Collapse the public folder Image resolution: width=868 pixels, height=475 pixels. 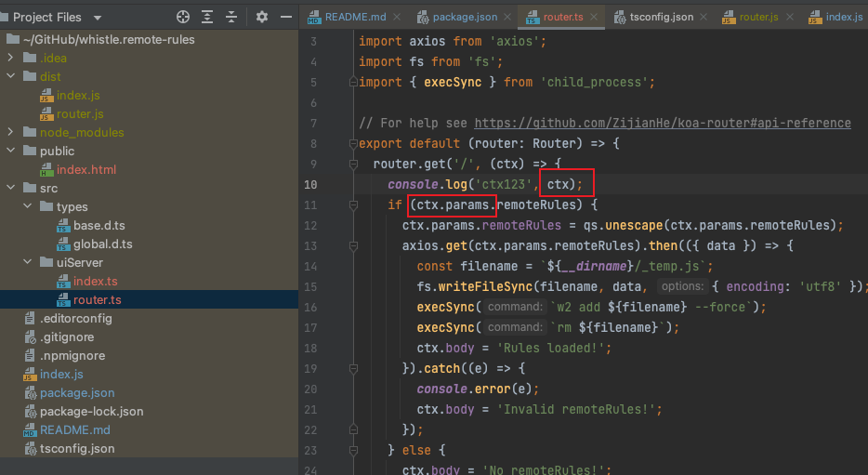(10, 151)
